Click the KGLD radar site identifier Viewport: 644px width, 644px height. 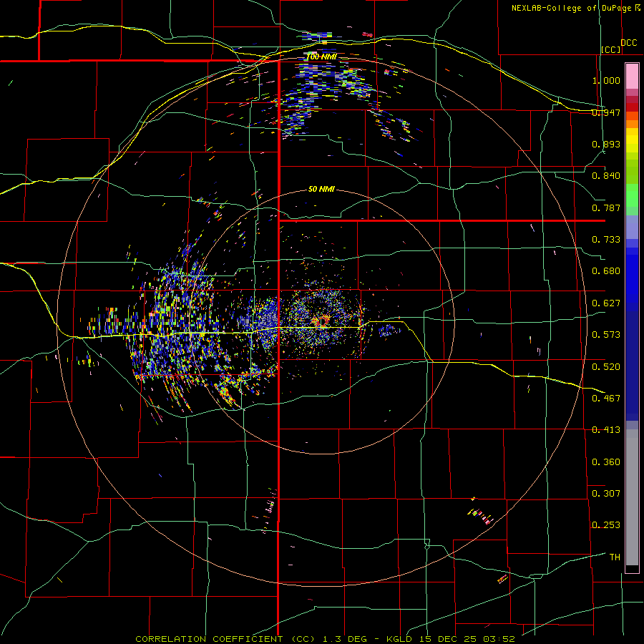point(399,639)
